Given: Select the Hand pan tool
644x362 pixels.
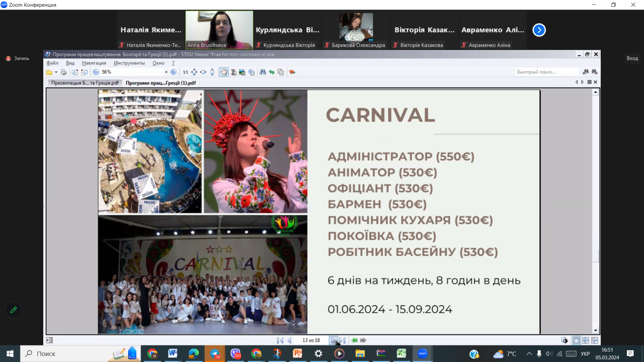Looking at the screenshot, I should click(224, 72).
